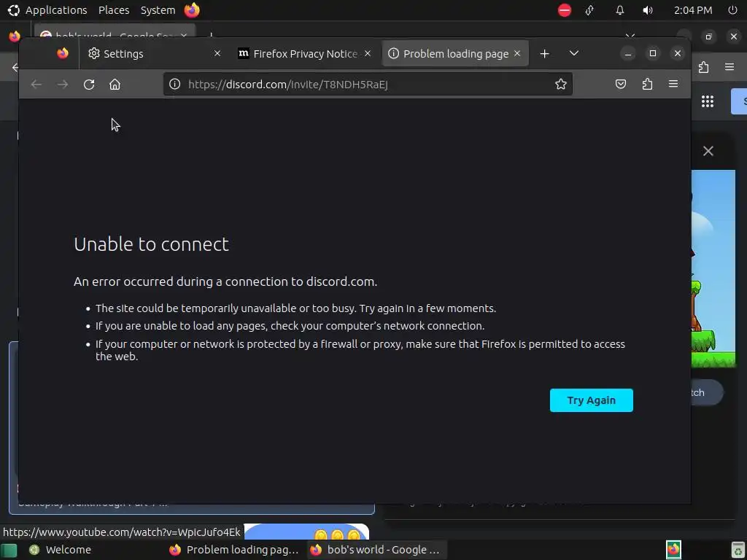Reload the discord.com error page
This screenshot has height=560, width=747.
pyautogui.click(x=89, y=85)
